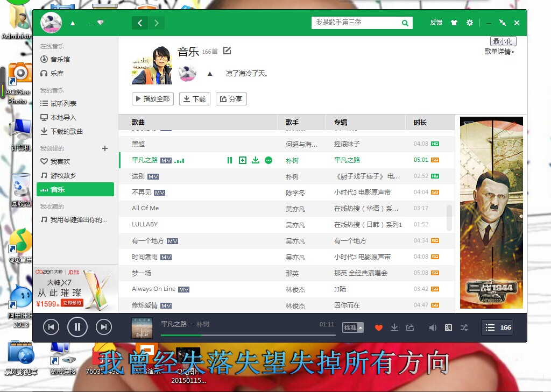The height and width of the screenshot is (392, 551).
Task: Navigate back with the left arrow
Action: point(140,23)
